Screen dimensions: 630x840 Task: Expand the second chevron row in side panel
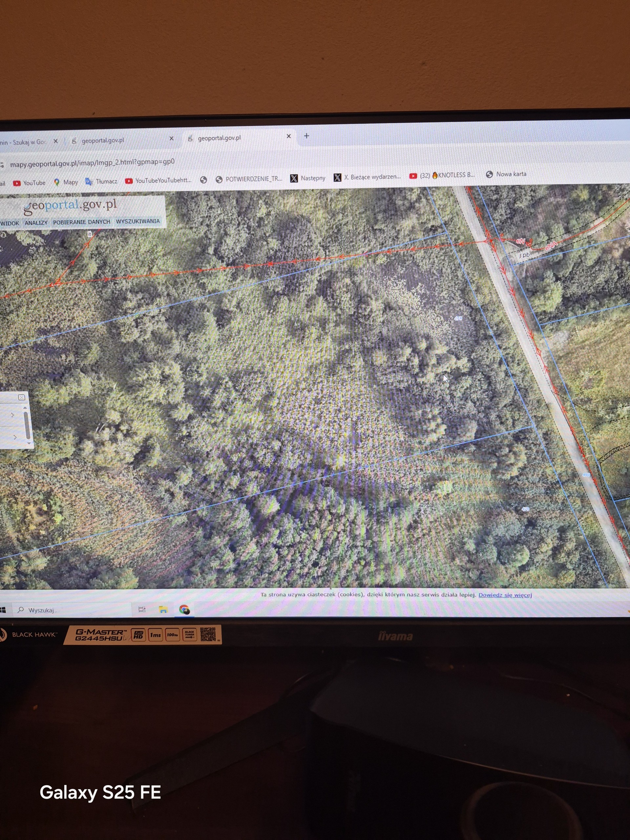(15, 437)
